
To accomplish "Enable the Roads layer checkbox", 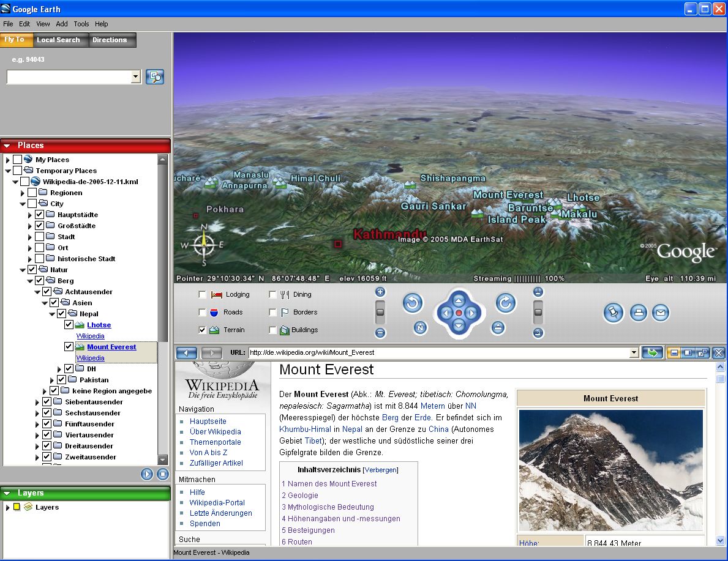I will tap(202, 312).
